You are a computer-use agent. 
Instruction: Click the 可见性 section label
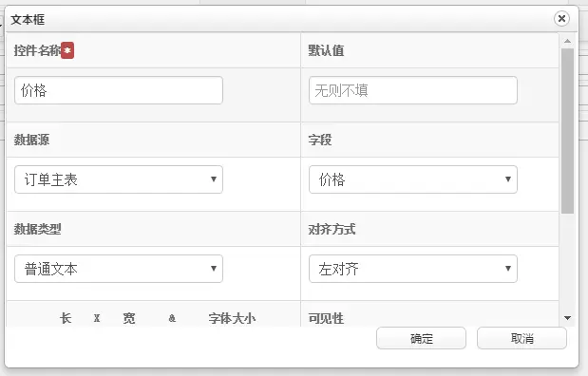tap(326, 318)
